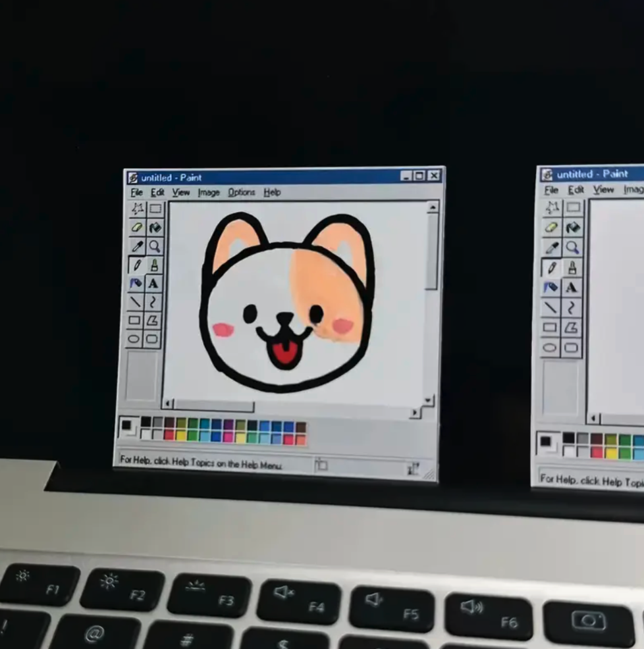
Task: Select the Curve tool
Action: coord(153,302)
